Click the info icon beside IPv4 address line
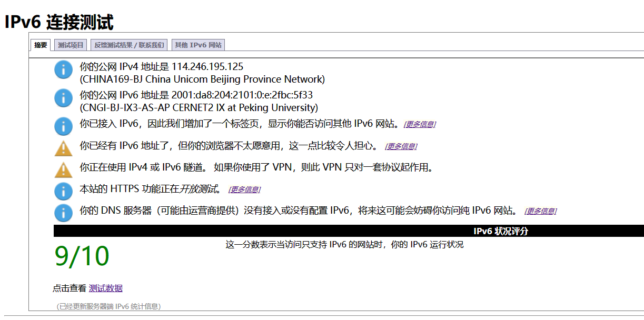Viewport: 644px width, 320px height. [63, 70]
